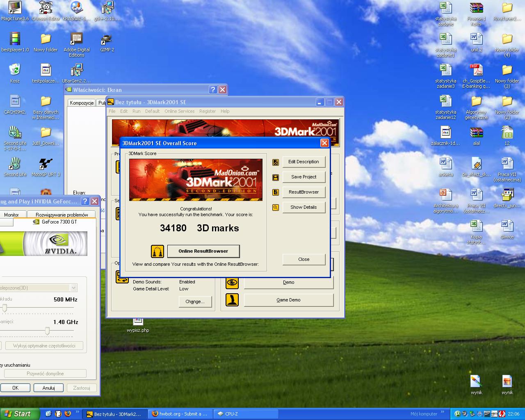Open File menu in 3DMark2001
This screenshot has height=420, width=525.
112,111
